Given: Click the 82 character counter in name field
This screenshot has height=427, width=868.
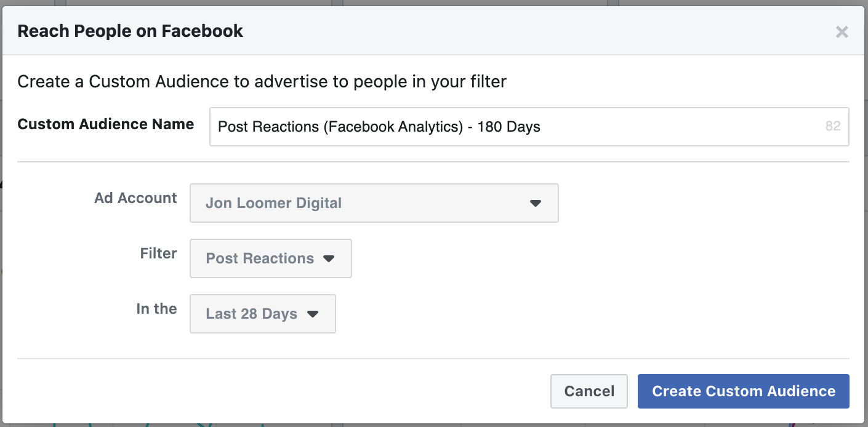Looking at the screenshot, I should (833, 126).
